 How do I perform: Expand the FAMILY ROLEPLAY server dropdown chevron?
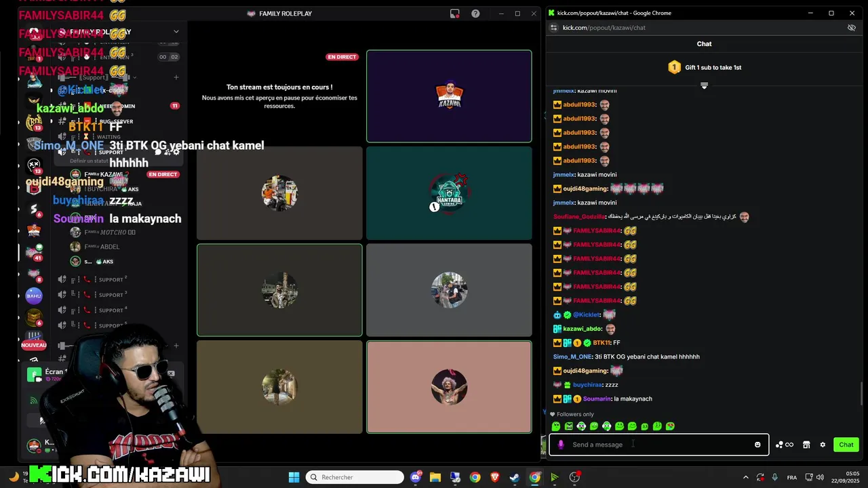click(x=176, y=31)
